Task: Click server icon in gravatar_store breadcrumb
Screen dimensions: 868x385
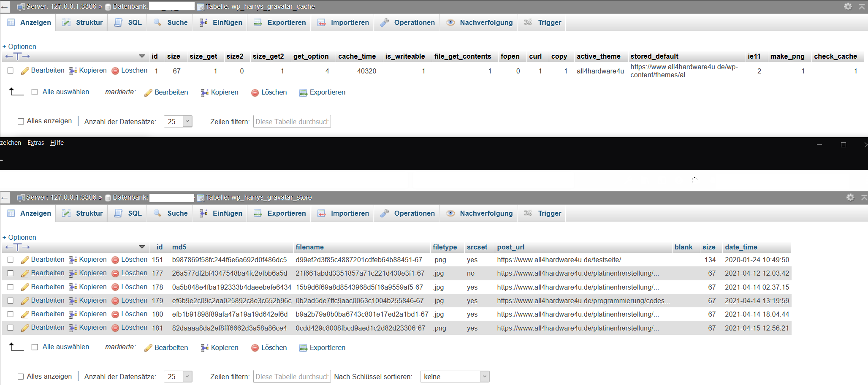Action: 21,198
